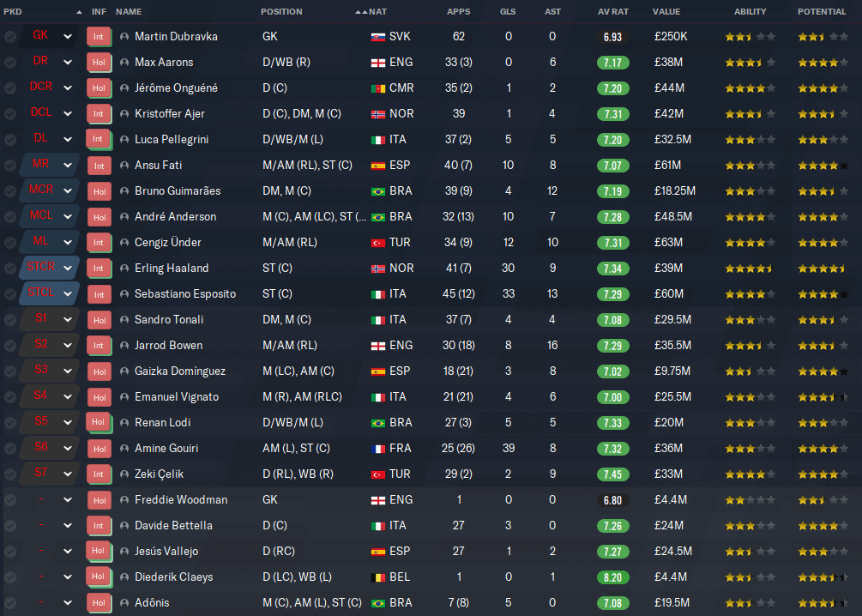Screen dimensions: 862x616
Task: Open Zeki Çelik's player profile
Action: click(159, 474)
